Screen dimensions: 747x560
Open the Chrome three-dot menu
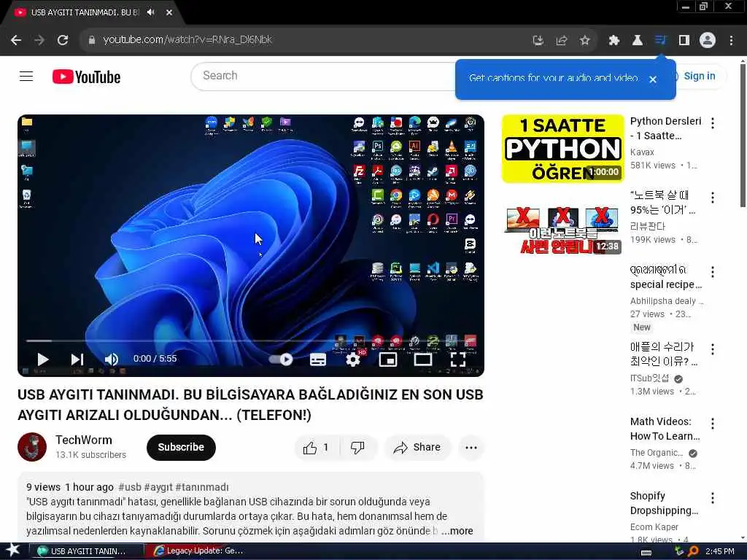pyautogui.click(x=731, y=41)
